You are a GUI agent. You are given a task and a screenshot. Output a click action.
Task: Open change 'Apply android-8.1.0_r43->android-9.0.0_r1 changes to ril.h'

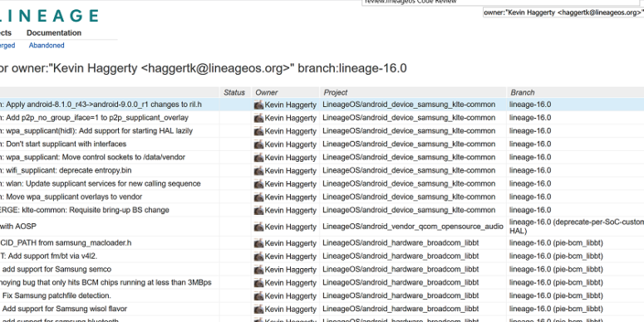point(104,105)
